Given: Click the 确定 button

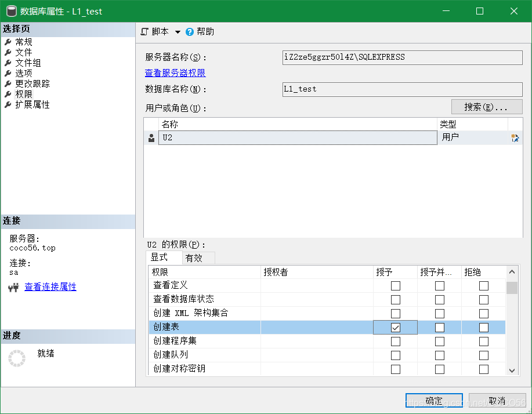Looking at the screenshot, I should [434, 401].
